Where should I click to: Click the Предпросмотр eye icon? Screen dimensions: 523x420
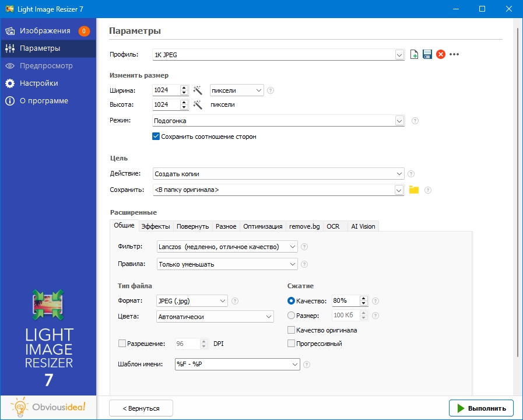[10, 66]
